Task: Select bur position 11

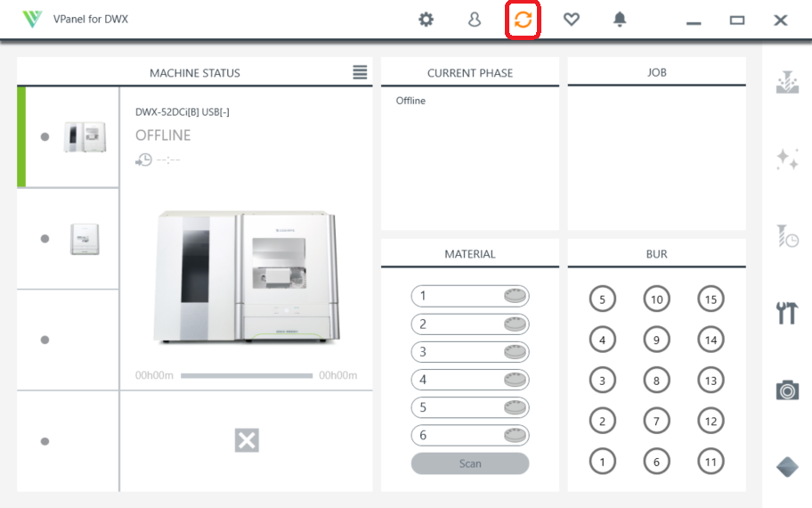Action: (711, 462)
